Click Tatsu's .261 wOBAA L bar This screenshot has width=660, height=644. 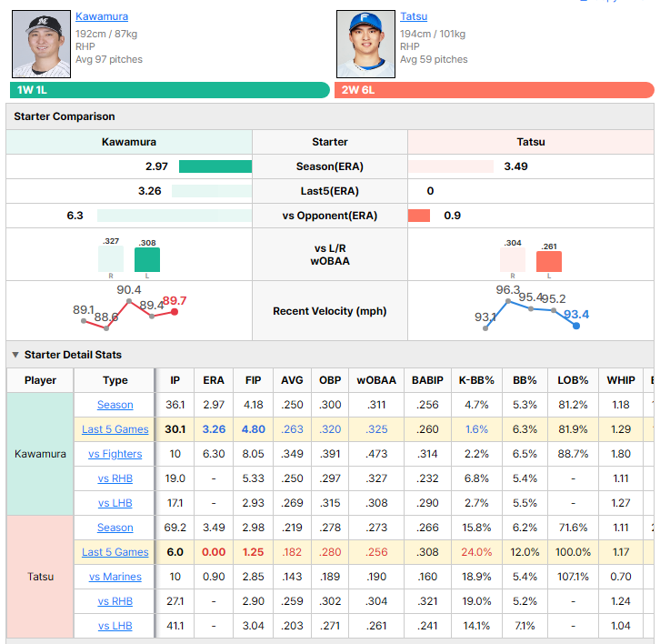pyautogui.click(x=549, y=261)
